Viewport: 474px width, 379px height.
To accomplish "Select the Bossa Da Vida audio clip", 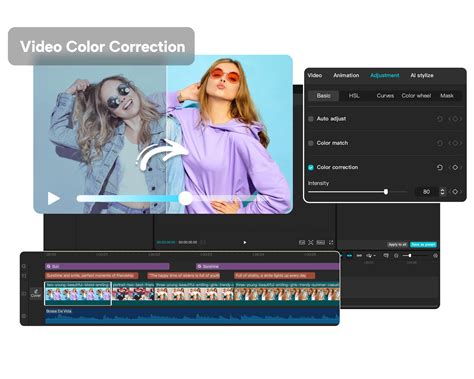I will (x=192, y=316).
